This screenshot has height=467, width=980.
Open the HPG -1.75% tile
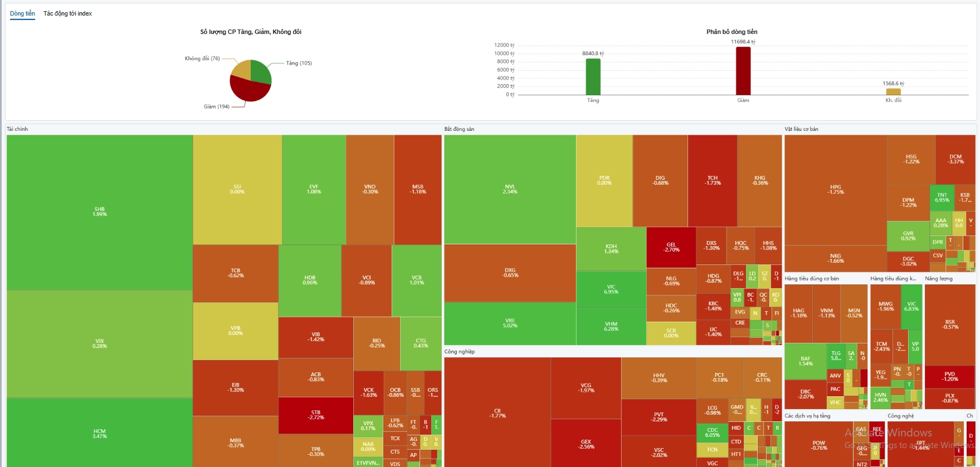(835, 189)
